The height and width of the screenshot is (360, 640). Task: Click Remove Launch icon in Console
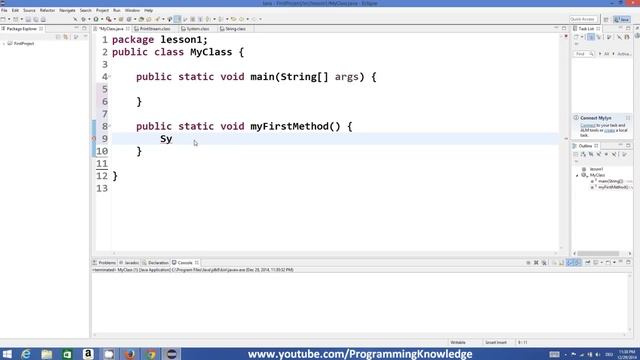[x=536, y=263]
